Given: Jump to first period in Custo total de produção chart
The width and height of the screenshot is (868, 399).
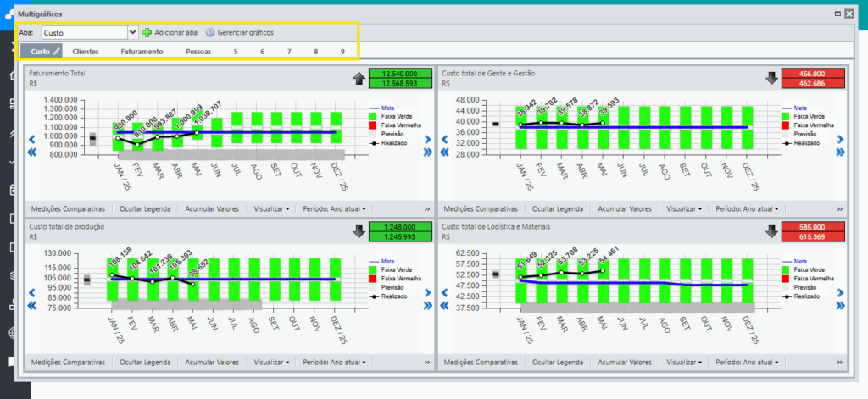Looking at the screenshot, I should (x=31, y=306).
